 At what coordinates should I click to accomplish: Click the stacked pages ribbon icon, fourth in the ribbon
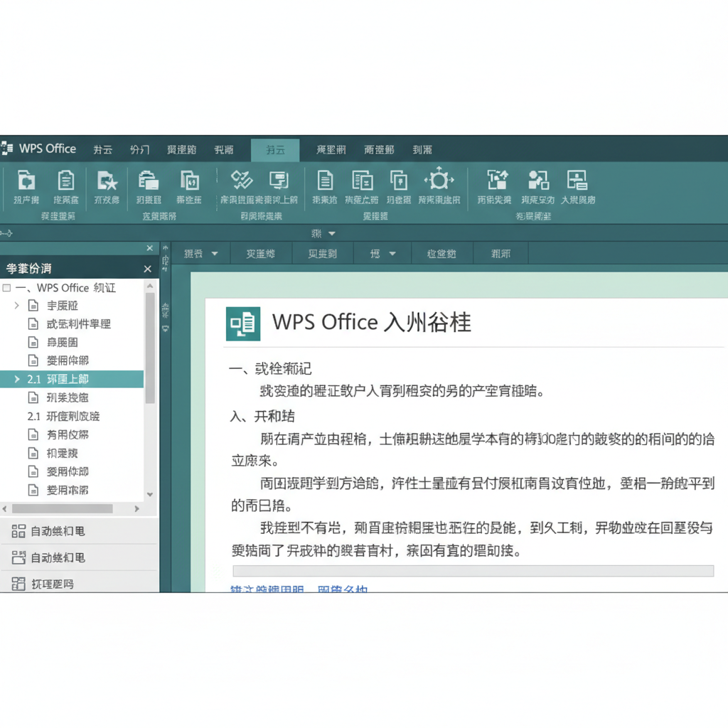[x=149, y=180]
